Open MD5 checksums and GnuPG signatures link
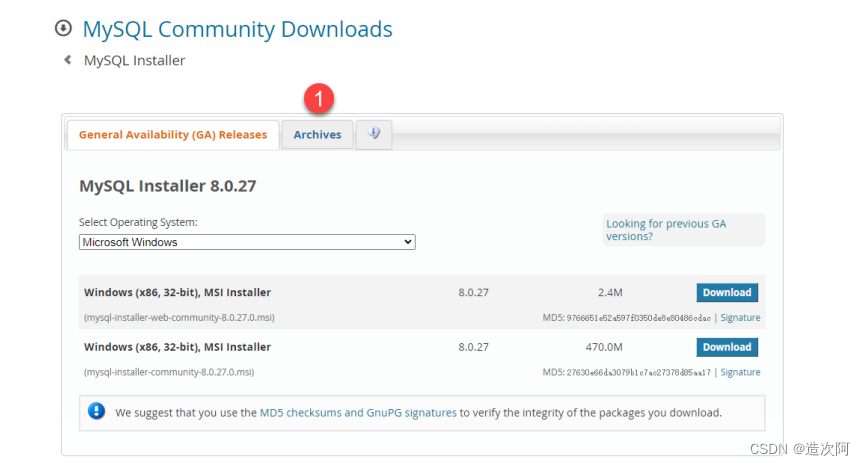 [x=358, y=413]
